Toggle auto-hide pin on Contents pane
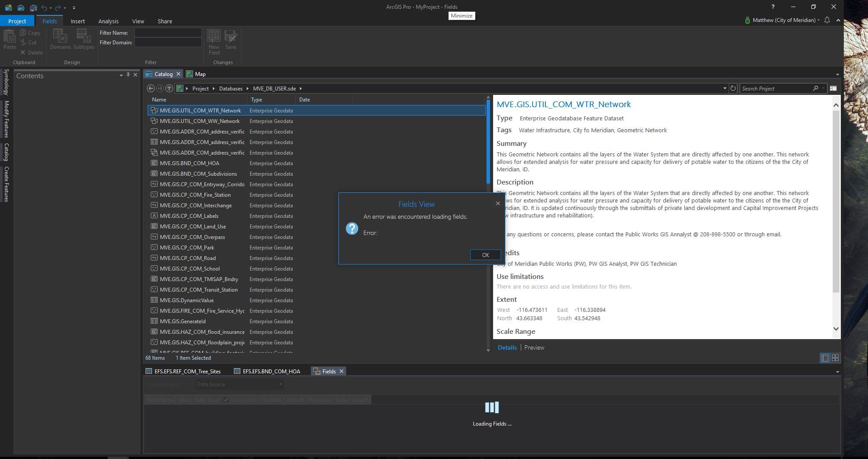Image resolution: width=868 pixels, height=459 pixels. [x=128, y=75]
